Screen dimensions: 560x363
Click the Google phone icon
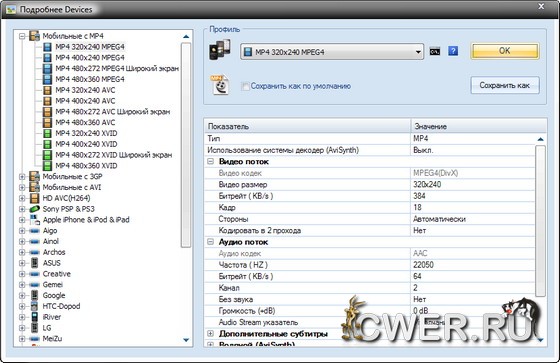34,295
